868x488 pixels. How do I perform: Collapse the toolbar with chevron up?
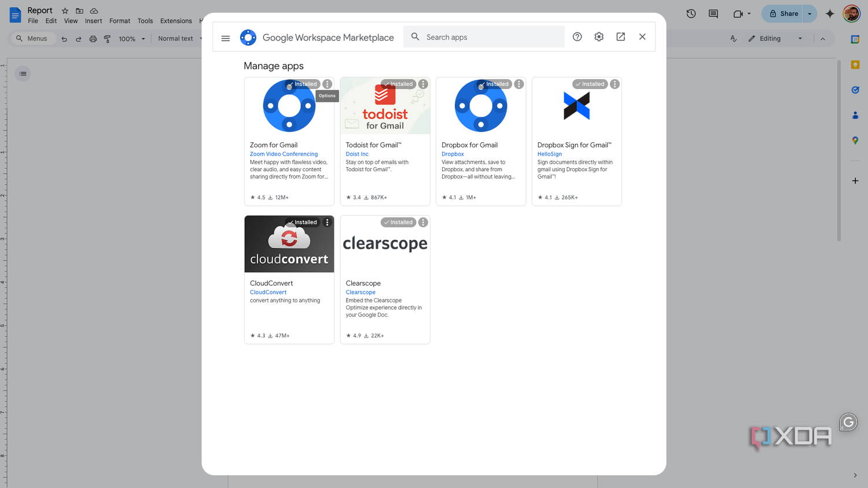tap(823, 39)
